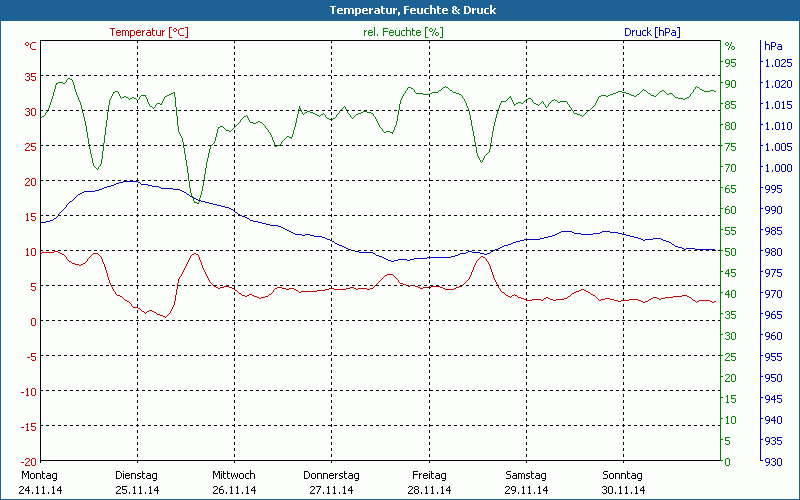Screen dimensions: 800x500
Task: Select the green 'rel. Feuchte [%]' legend label
Action: 403,32
